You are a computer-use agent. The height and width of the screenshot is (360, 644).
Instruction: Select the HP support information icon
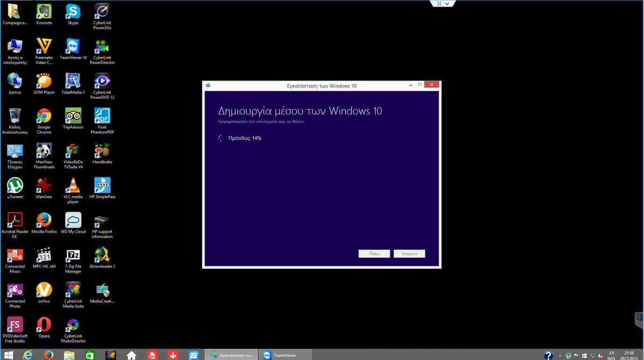pyautogui.click(x=102, y=226)
